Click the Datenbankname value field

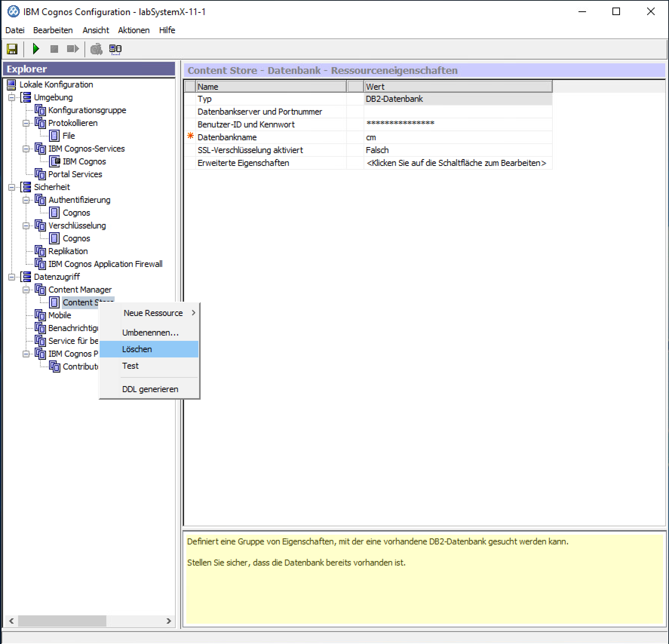[457, 138]
